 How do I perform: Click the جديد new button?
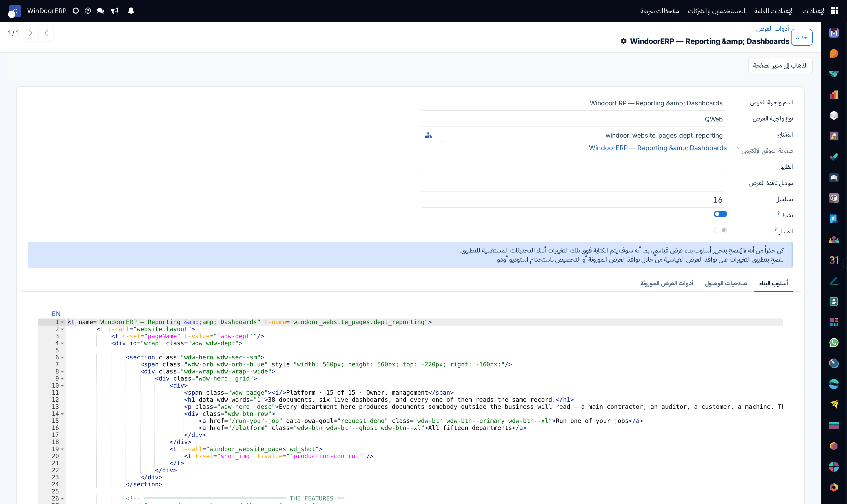[801, 37]
